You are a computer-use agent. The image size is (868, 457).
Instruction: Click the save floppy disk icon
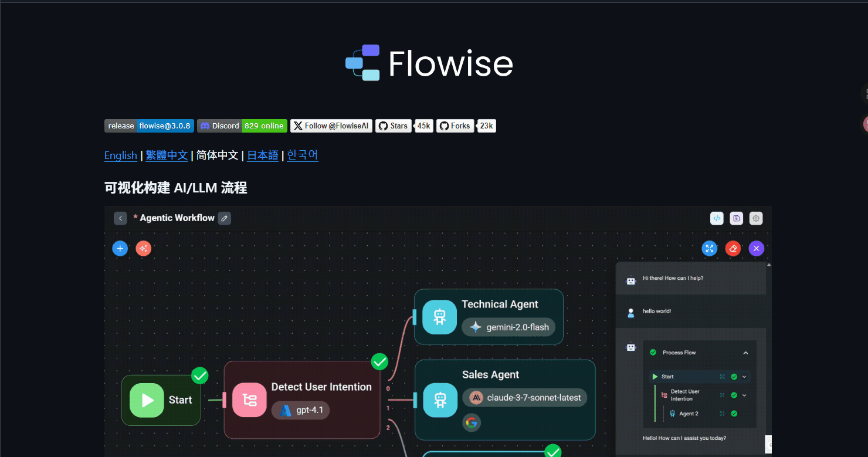(737, 218)
